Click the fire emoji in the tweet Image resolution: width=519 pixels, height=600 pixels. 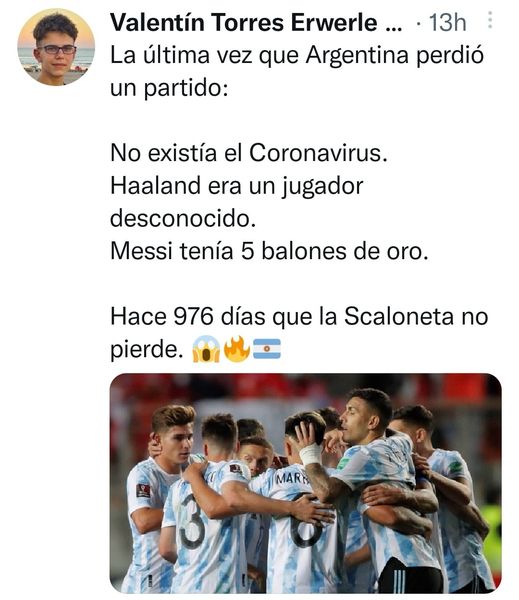[x=237, y=349]
